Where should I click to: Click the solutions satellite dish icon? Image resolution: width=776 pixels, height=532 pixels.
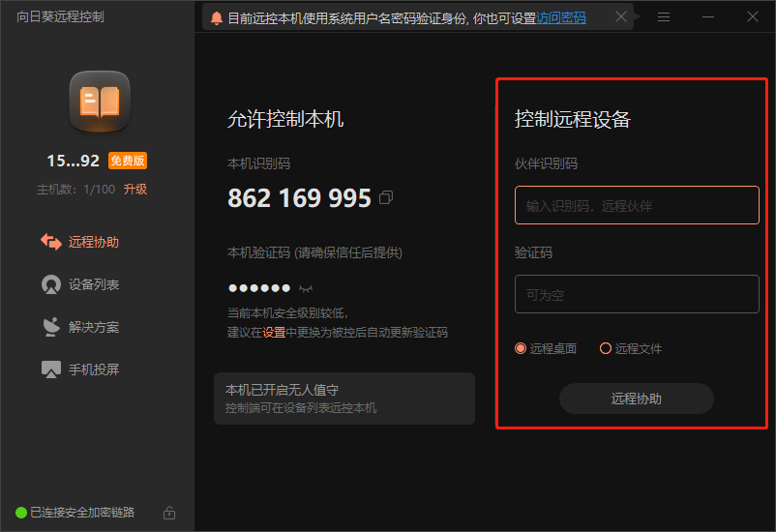point(51,327)
